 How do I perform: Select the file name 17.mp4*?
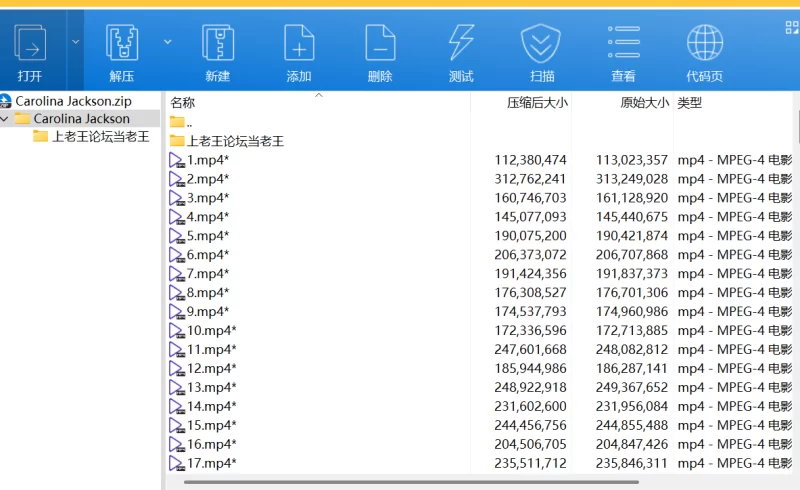[x=212, y=463]
